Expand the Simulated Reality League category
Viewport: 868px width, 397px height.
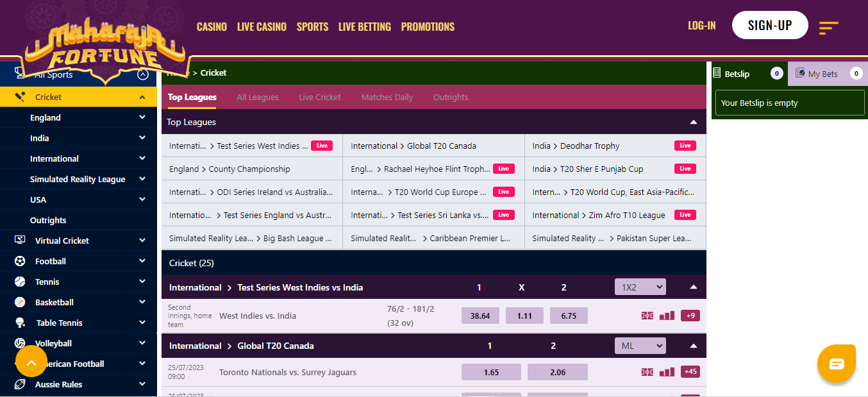[x=142, y=179]
